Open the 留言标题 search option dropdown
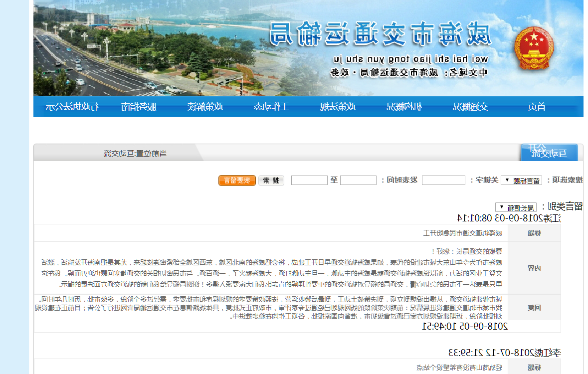Image resolution: width=588 pixels, height=374 pixels. tap(522, 181)
